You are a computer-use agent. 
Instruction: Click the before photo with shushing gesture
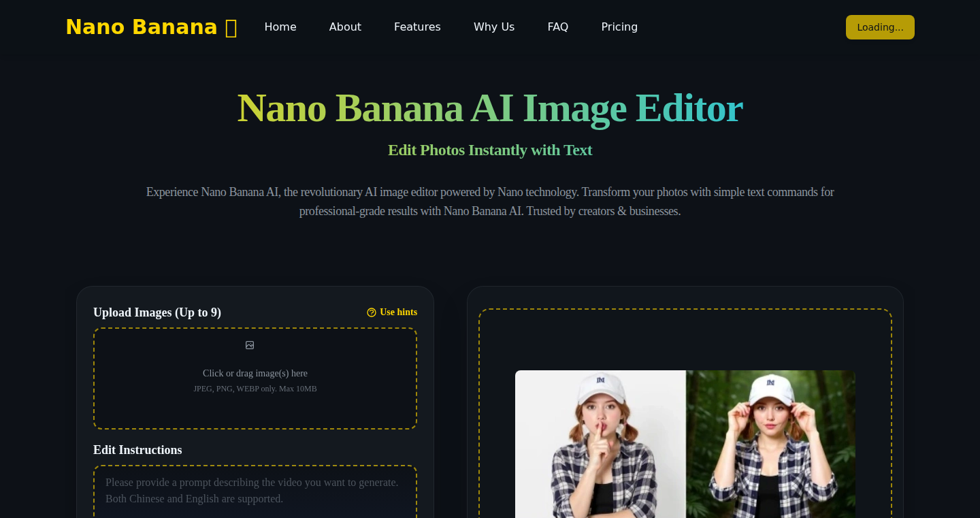click(x=600, y=444)
